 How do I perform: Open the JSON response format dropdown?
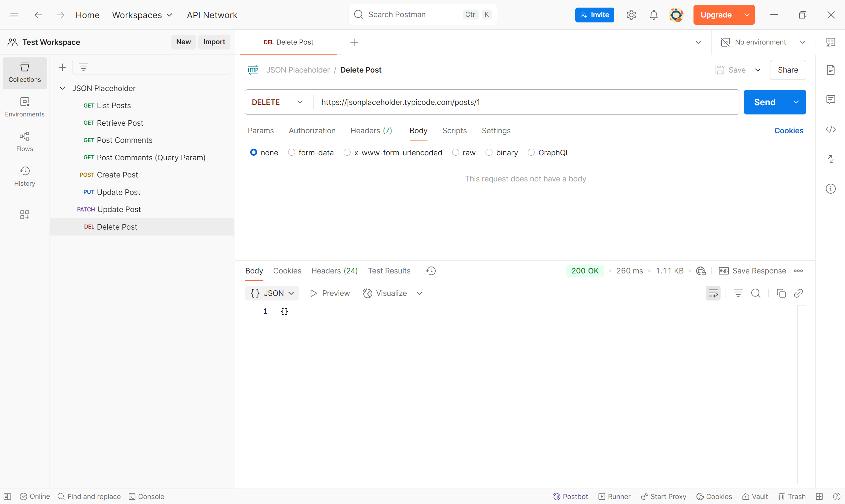(272, 293)
